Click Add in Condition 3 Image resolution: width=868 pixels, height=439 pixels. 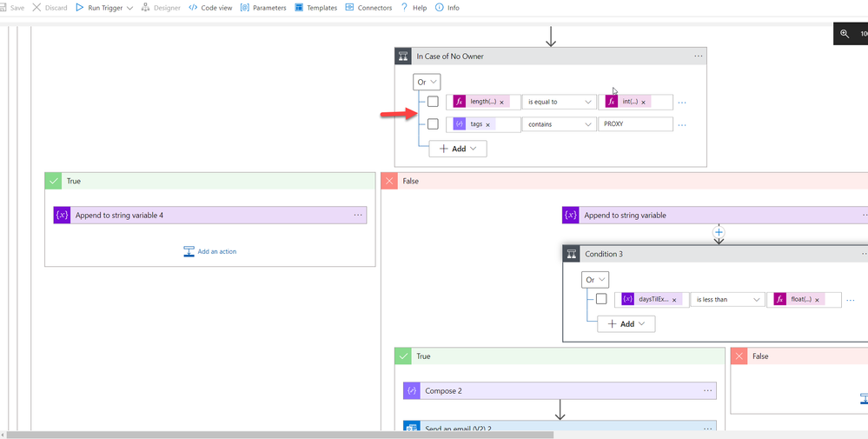tap(626, 324)
